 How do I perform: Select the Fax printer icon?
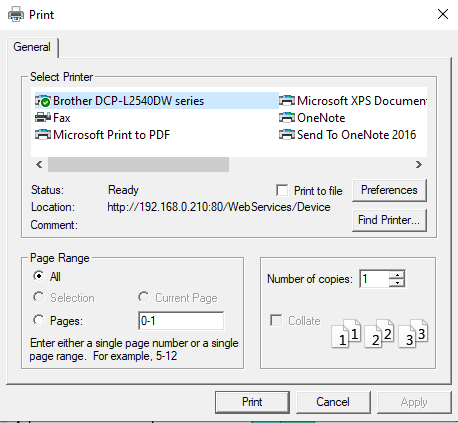(x=43, y=118)
